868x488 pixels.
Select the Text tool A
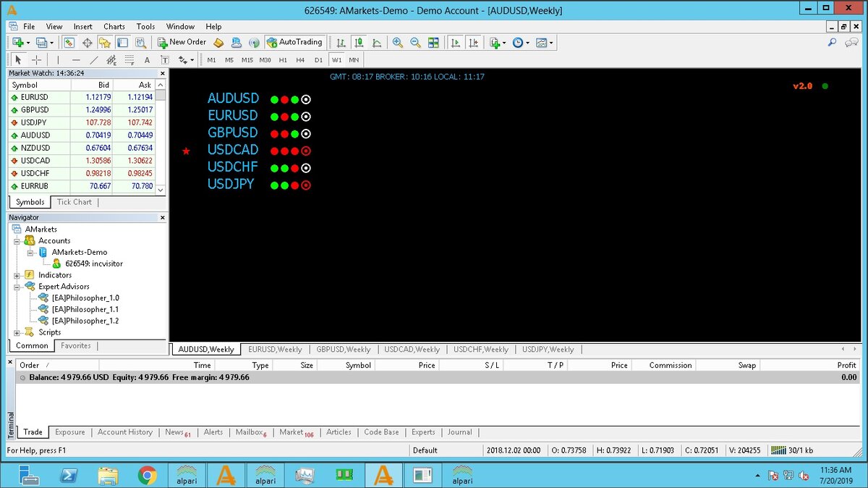point(147,60)
